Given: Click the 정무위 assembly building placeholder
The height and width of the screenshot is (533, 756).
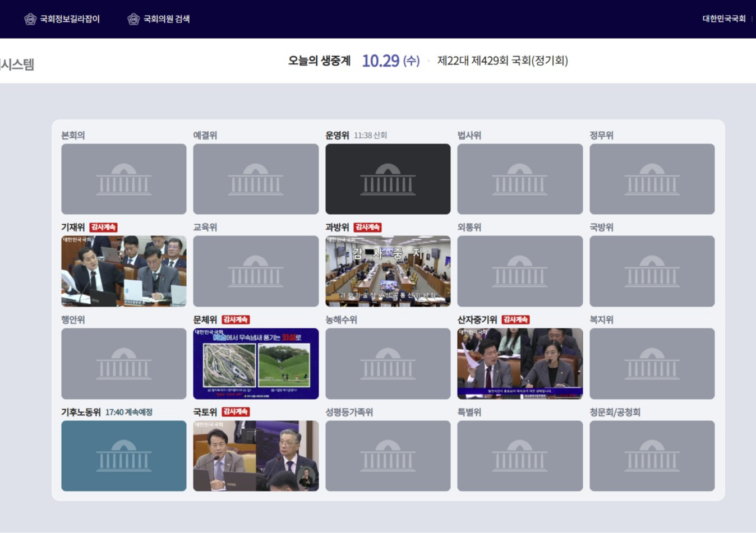Looking at the screenshot, I should coord(652,179).
